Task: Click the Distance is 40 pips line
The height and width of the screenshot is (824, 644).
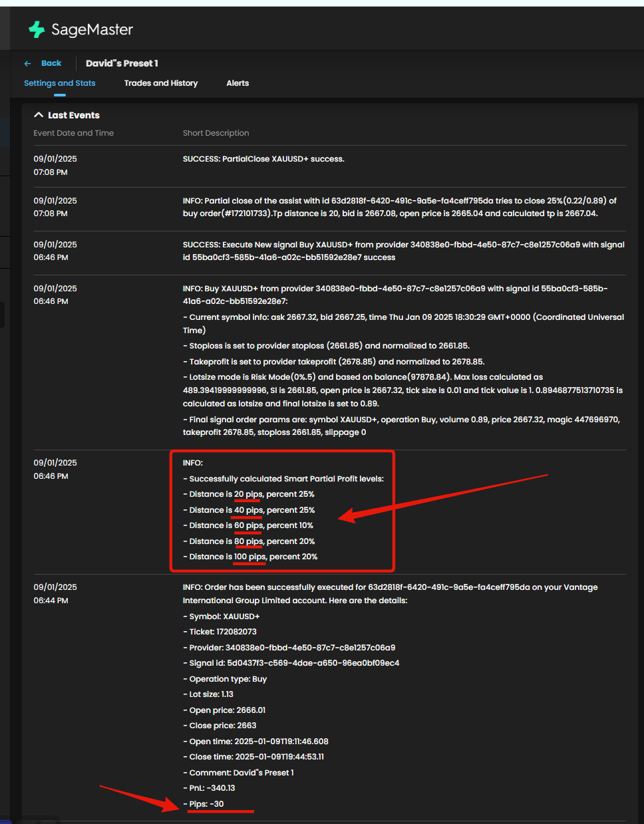Action: click(x=249, y=510)
